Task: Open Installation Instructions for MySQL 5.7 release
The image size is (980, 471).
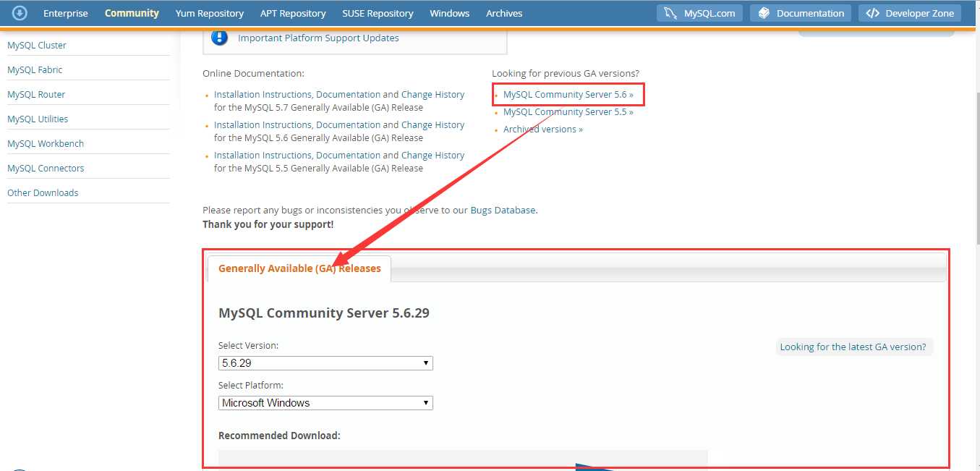Action: [263, 94]
